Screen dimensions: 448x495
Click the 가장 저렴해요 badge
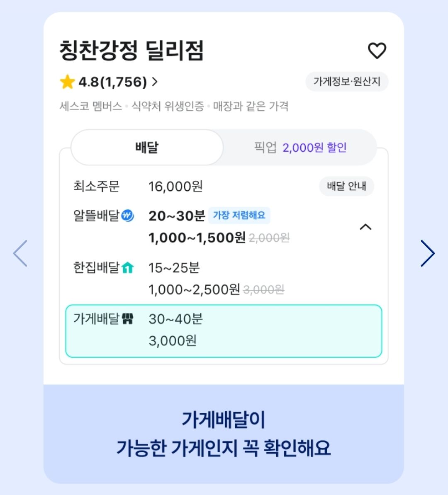pos(239,215)
